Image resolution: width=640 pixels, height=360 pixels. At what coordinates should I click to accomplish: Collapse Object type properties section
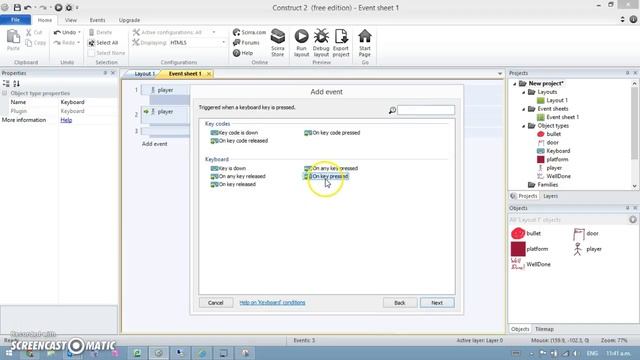point(5,93)
